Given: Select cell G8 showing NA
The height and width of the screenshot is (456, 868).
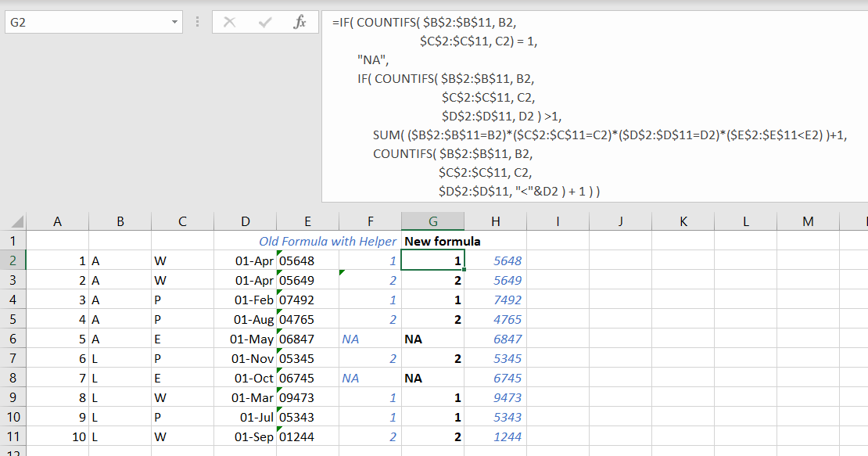Looking at the screenshot, I should [x=433, y=378].
